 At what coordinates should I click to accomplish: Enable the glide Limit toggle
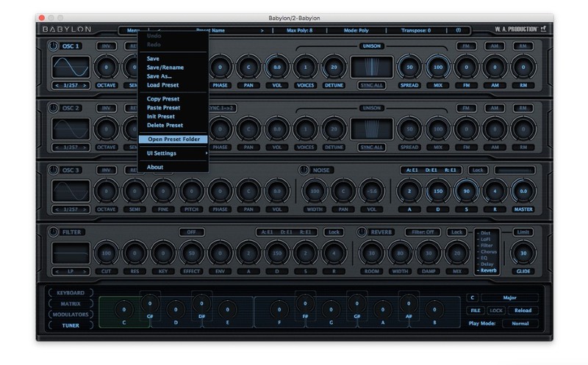coord(523,232)
